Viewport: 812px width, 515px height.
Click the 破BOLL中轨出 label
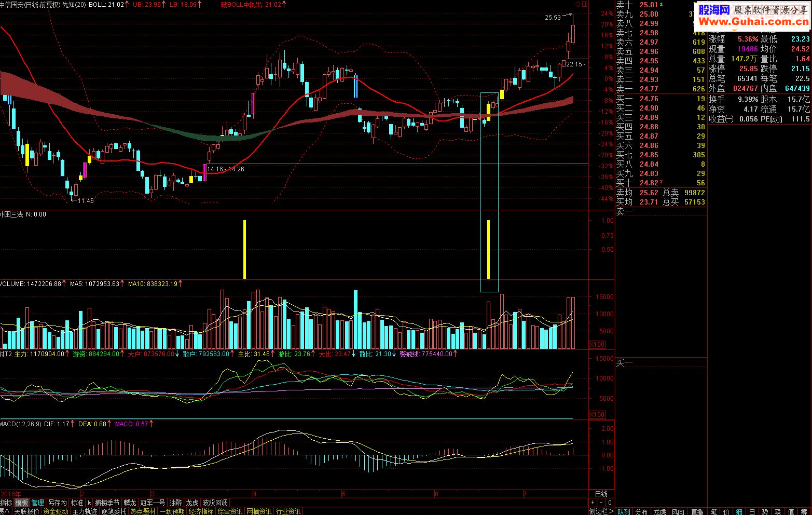(x=242, y=4)
